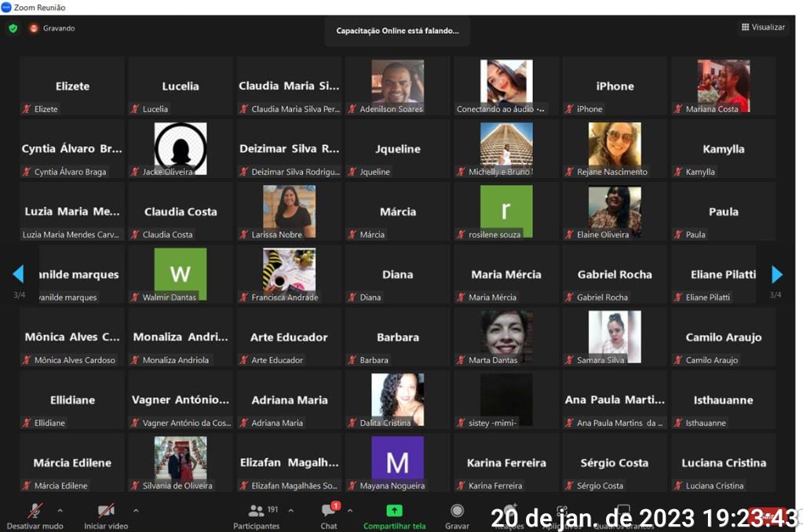Go to previous page of participants

(x=18, y=275)
